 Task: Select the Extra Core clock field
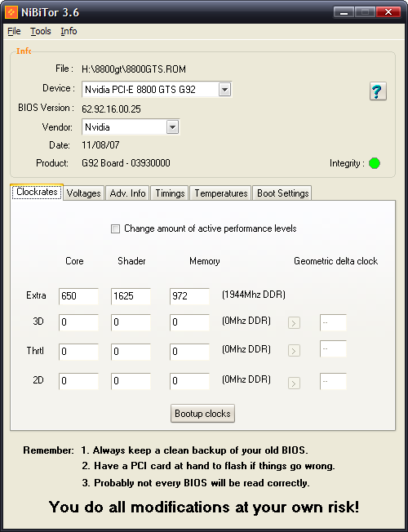pos(78,296)
